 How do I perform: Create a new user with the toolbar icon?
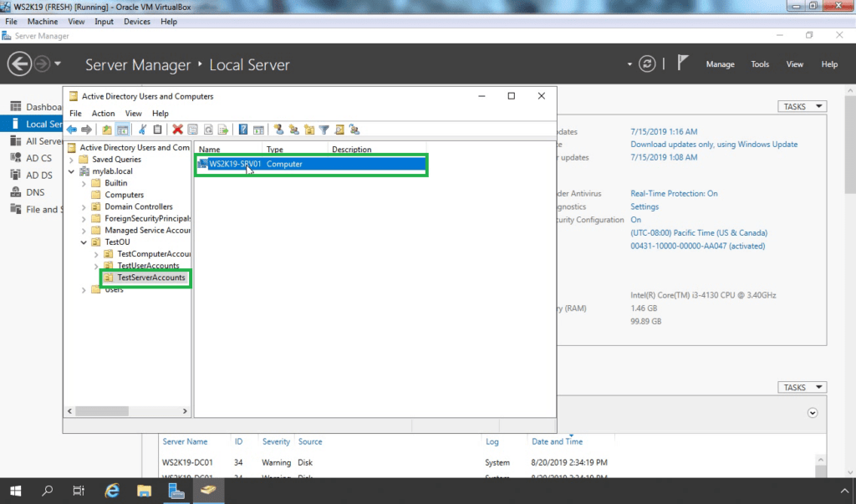pyautogui.click(x=279, y=129)
